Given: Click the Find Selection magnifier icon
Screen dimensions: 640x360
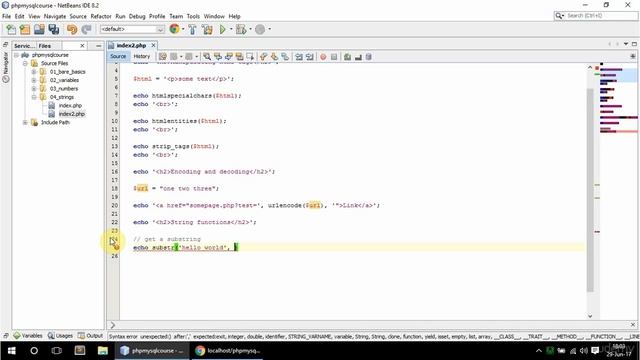Looking at the screenshot, I should (207, 57).
